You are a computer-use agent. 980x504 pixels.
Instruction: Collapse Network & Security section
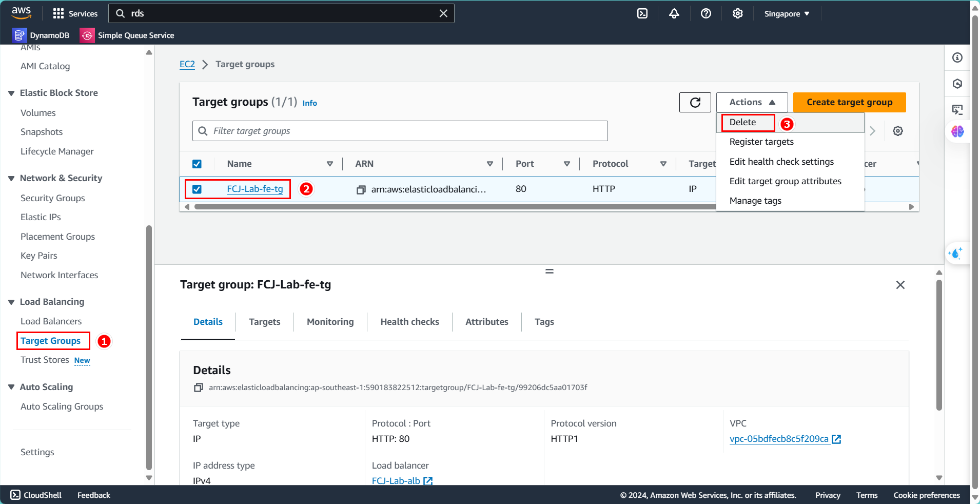(11, 179)
